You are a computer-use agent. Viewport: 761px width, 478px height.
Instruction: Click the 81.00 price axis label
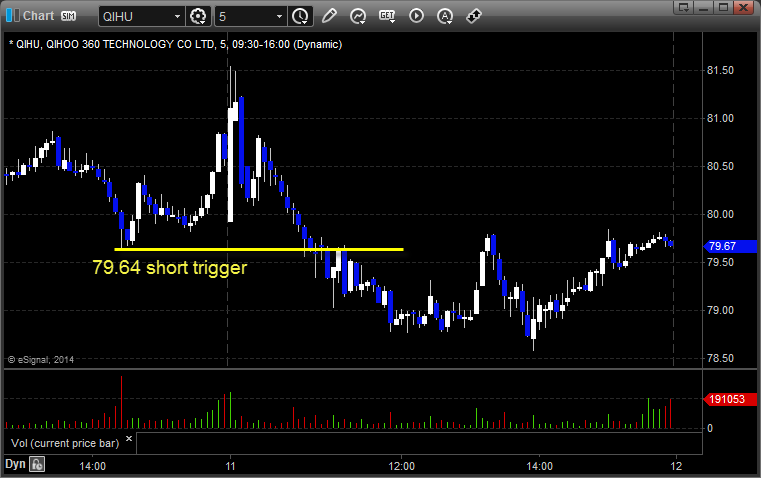click(x=720, y=118)
